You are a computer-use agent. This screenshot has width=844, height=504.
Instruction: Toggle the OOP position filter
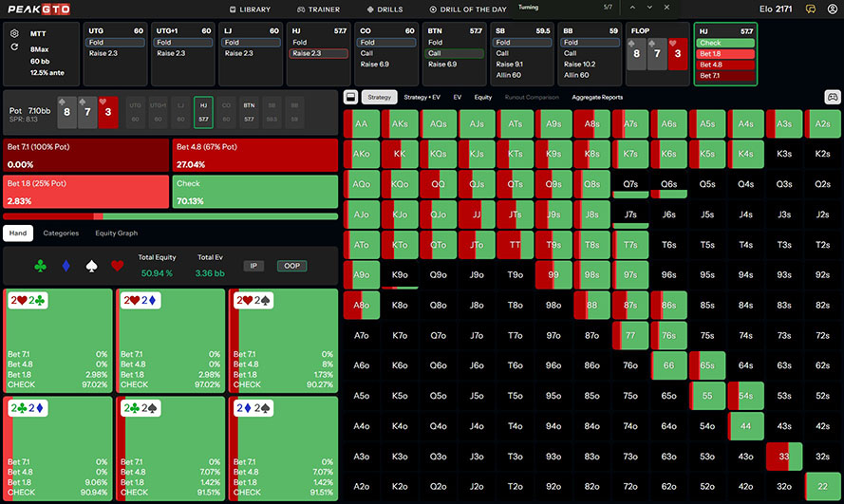point(291,266)
